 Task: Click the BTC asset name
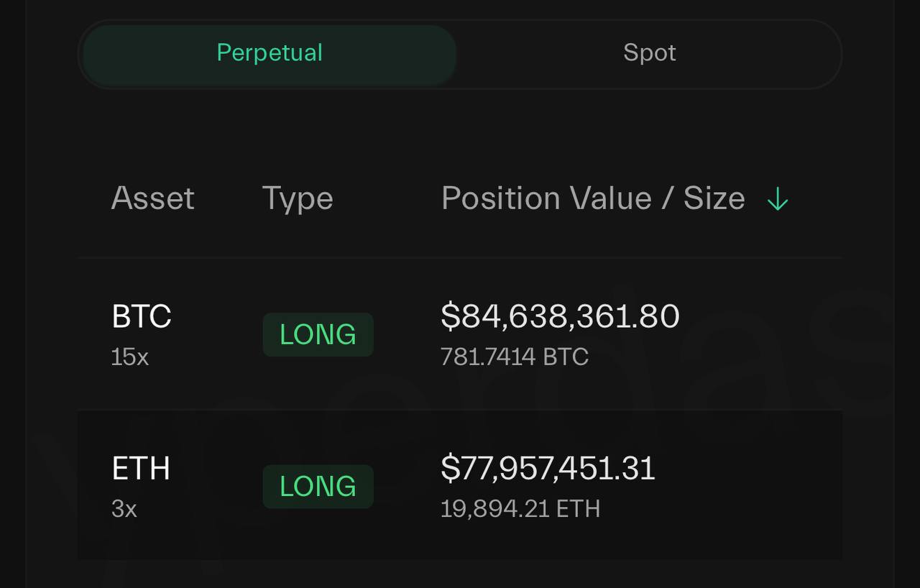tap(142, 316)
